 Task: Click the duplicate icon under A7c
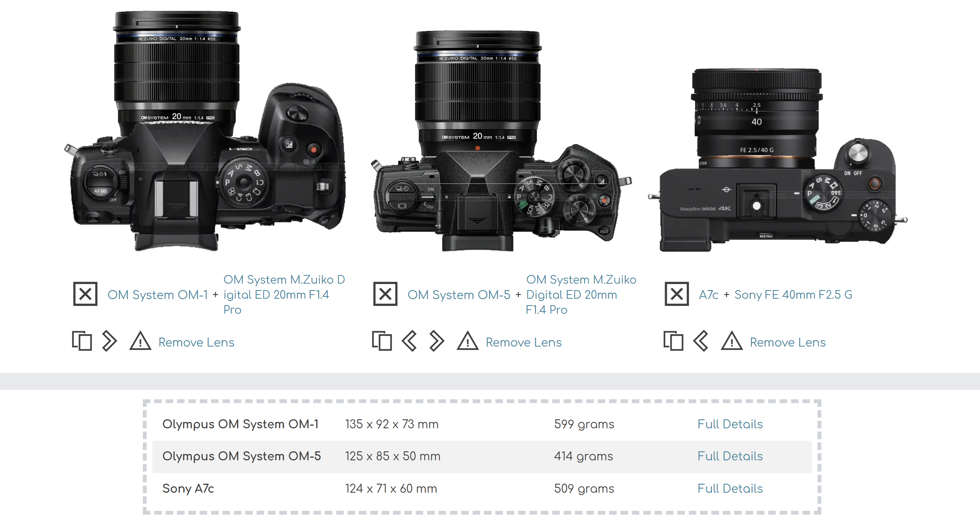coord(673,341)
